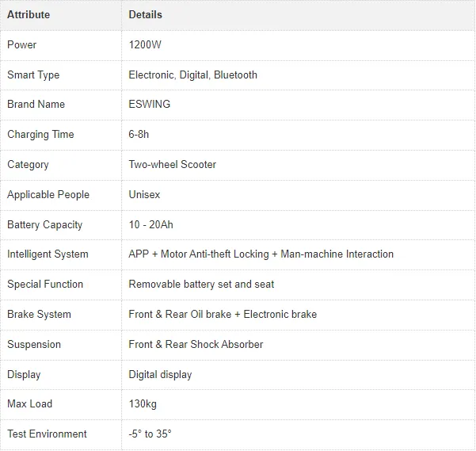Click the Attribute column header
The image size is (476, 451).
[x=29, y=14]
